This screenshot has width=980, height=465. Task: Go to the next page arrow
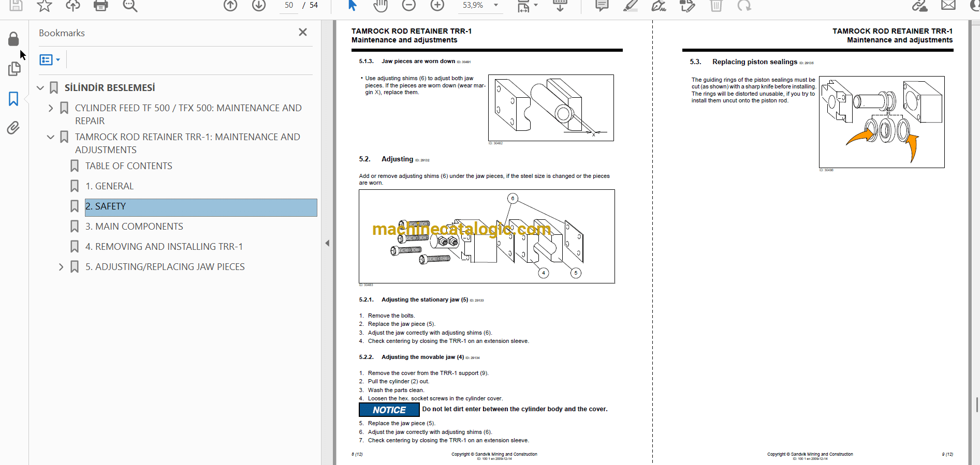[258, 6]
